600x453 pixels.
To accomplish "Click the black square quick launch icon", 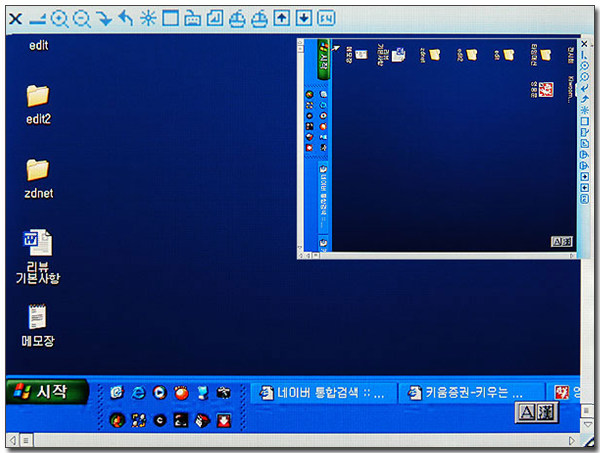I will [x=181, y=420].
